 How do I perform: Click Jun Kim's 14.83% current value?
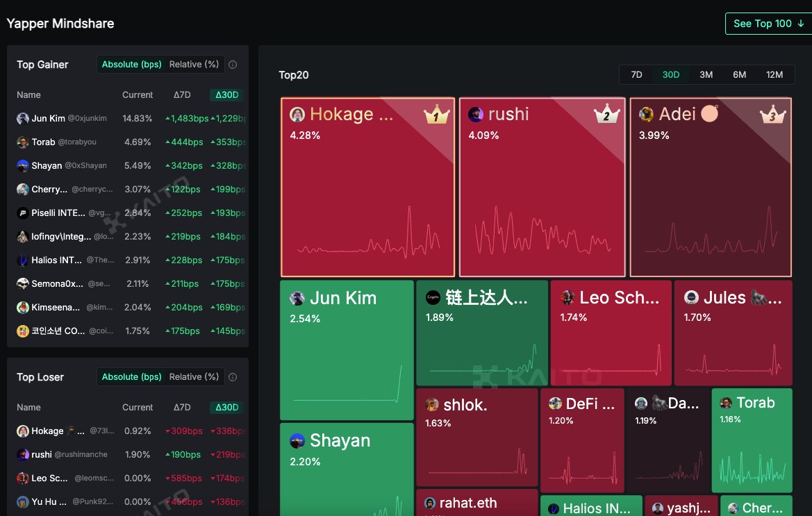tap(138, 119)
